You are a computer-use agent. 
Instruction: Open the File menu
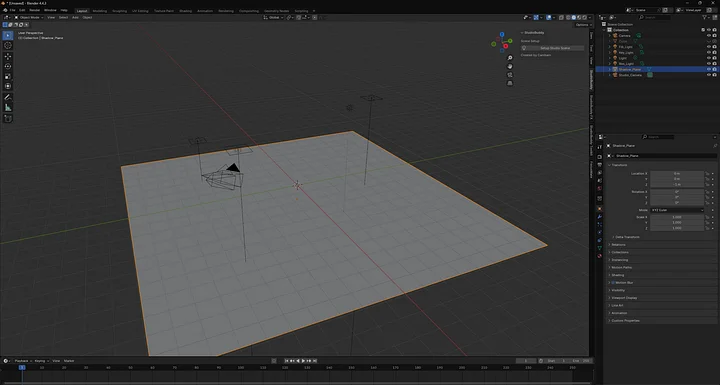[12, 10]
